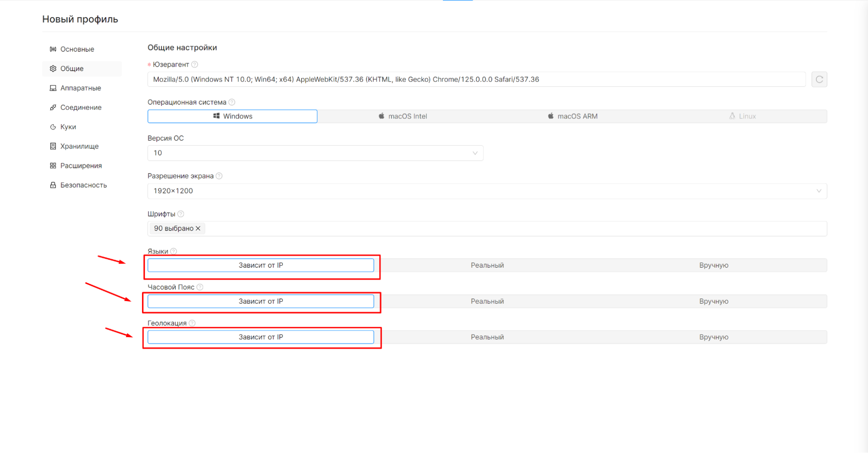The width and height of the screenshot is (868, 453).
Task: Show help for Операционная система
Action: pos(232,102)
